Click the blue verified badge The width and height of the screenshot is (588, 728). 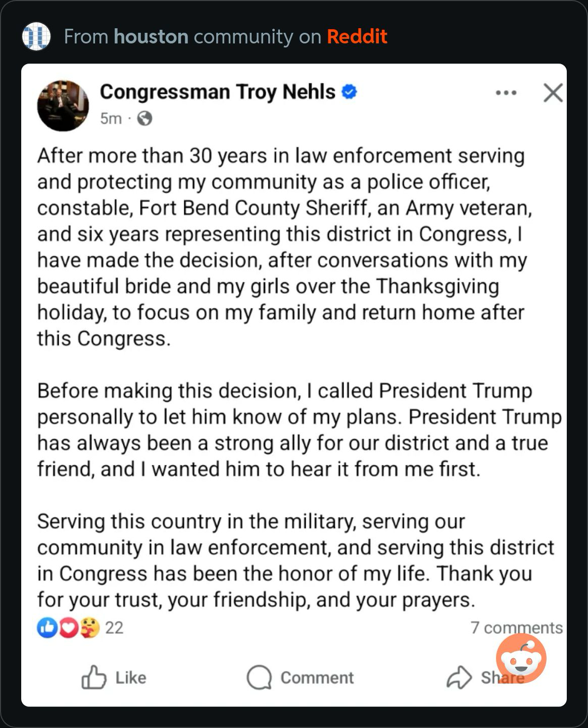350,92
